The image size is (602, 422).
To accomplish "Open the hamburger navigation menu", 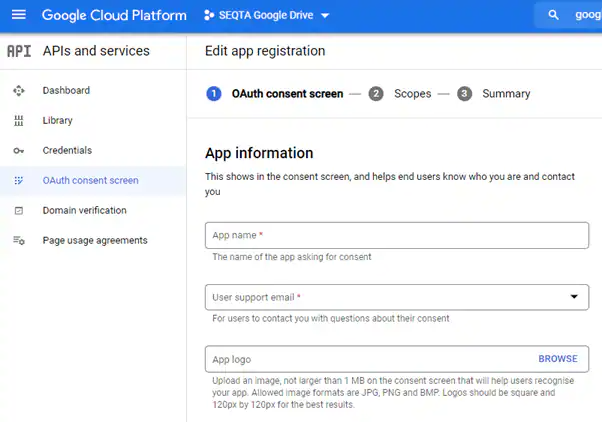I will coord(18,15).
